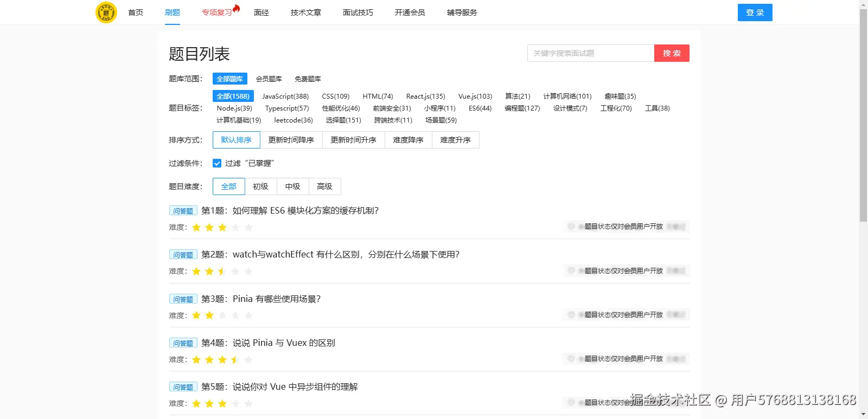Filter by 设计模式(7) tag
Screen dimensions: 868x419
570,108
